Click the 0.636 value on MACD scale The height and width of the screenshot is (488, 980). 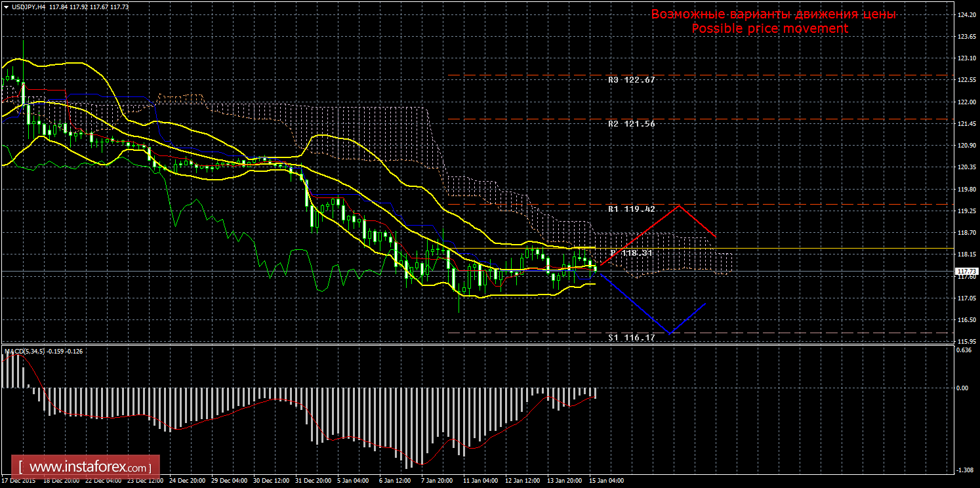pyautogui.click(x=964, y=350)
